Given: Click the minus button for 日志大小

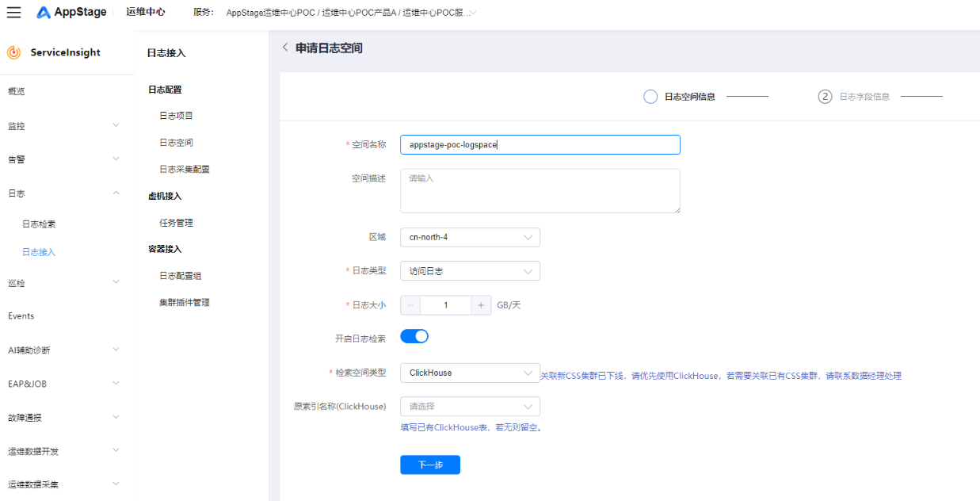Looking at the screenshot, I should 410,305.
